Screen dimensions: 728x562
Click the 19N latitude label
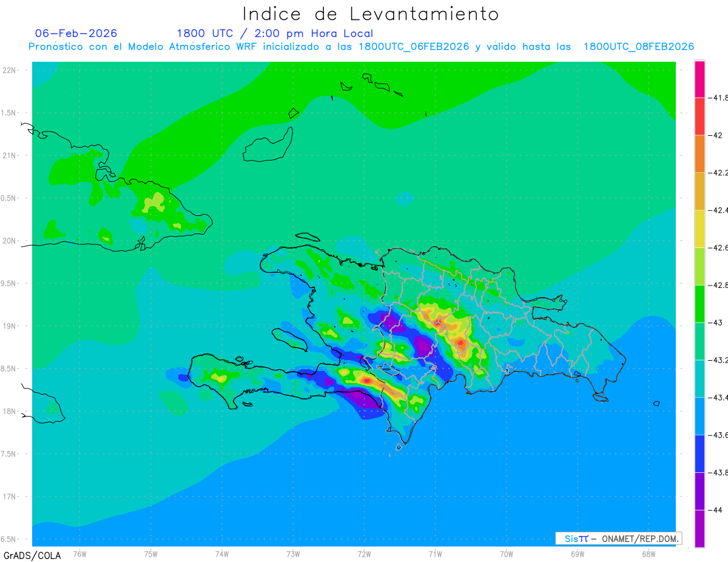tap(10, 326)
